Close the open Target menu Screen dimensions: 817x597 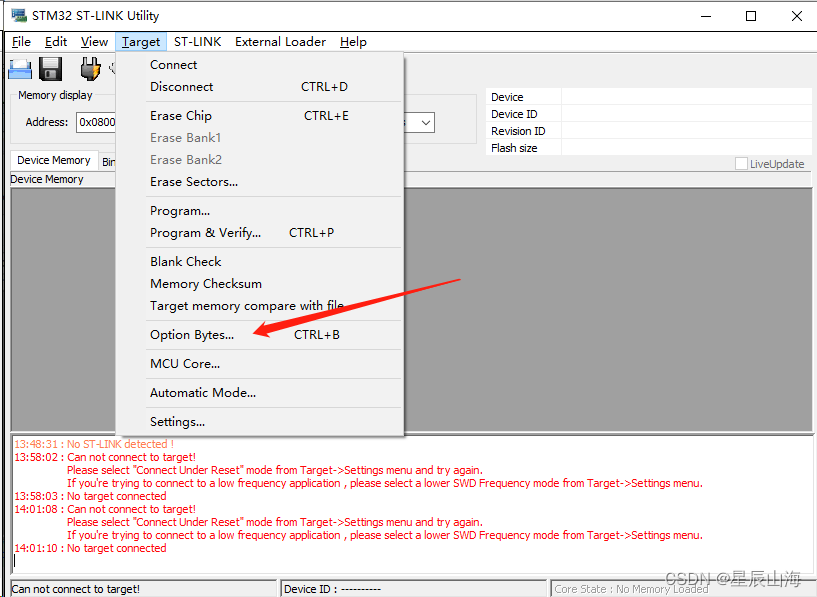[x=141, y=42]
